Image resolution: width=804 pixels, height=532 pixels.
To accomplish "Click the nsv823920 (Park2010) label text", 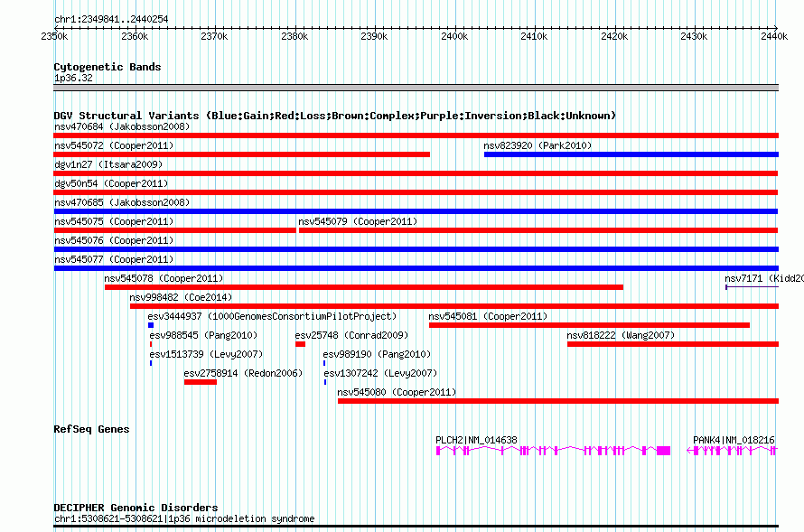I will 538,145.
